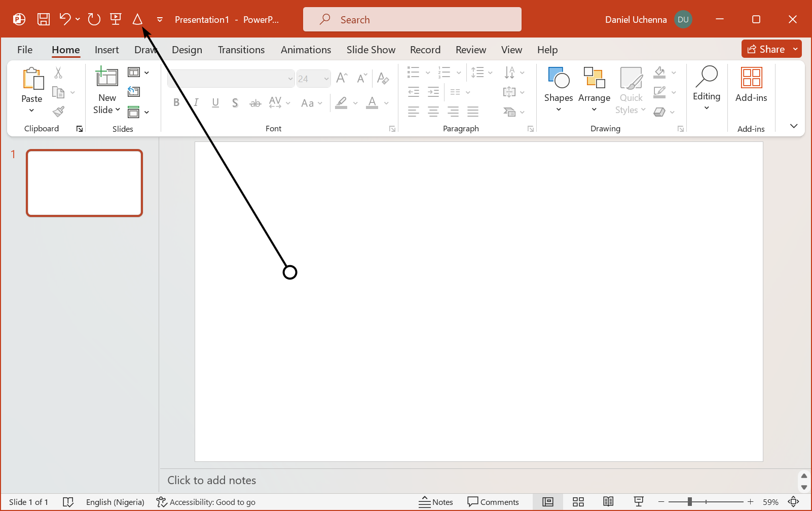Click the Save icon in the title bar
812x511 pixels.
pyautogui.click(x=44, y=19)
